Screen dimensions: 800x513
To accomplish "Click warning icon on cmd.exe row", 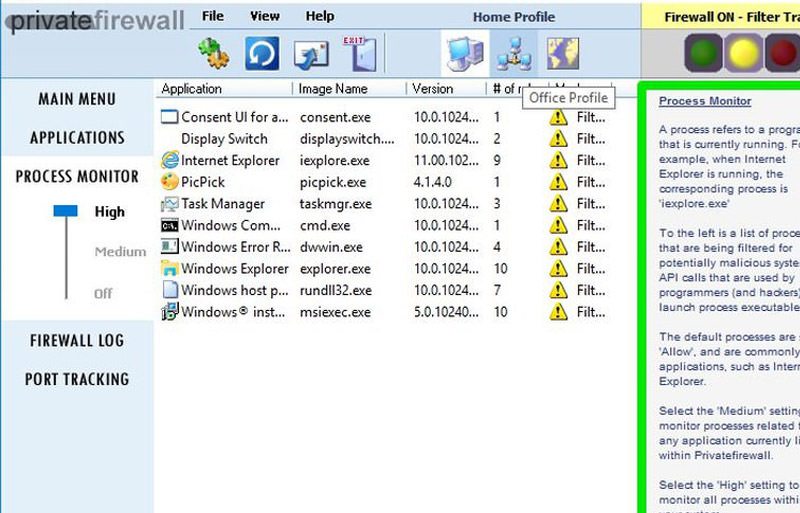I will 558,225.
